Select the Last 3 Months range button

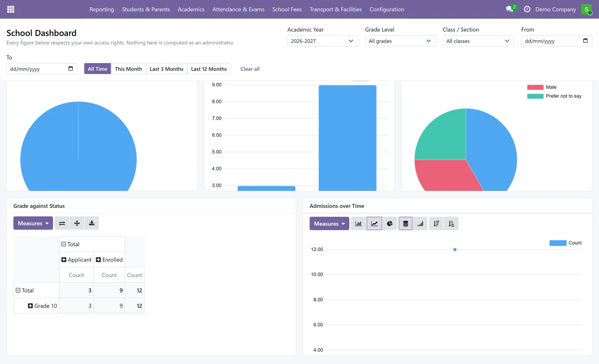coord(166,69)
